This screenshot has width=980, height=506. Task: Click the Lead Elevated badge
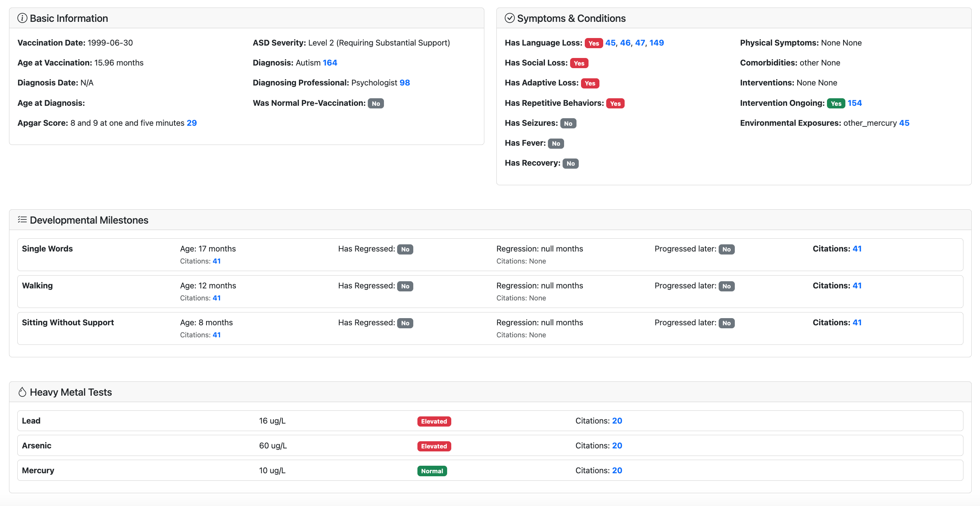tap(434, 421)
